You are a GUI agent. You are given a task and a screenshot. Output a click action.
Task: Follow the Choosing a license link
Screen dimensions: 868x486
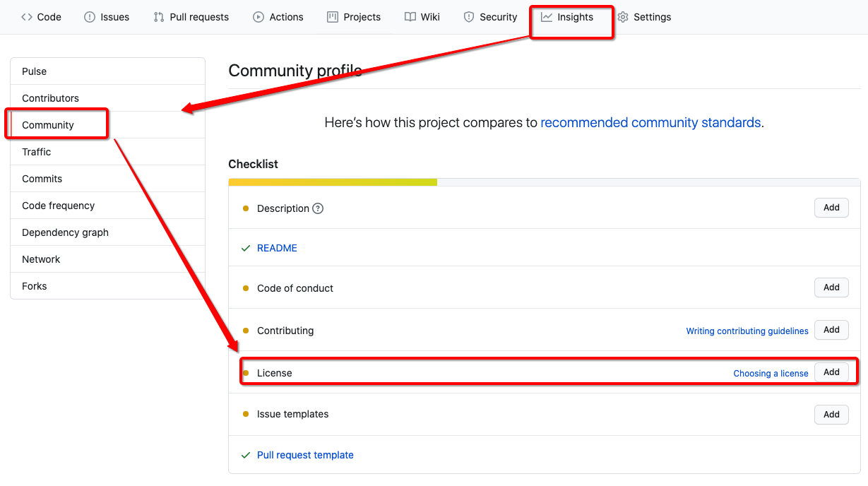(x=771, y=373)
